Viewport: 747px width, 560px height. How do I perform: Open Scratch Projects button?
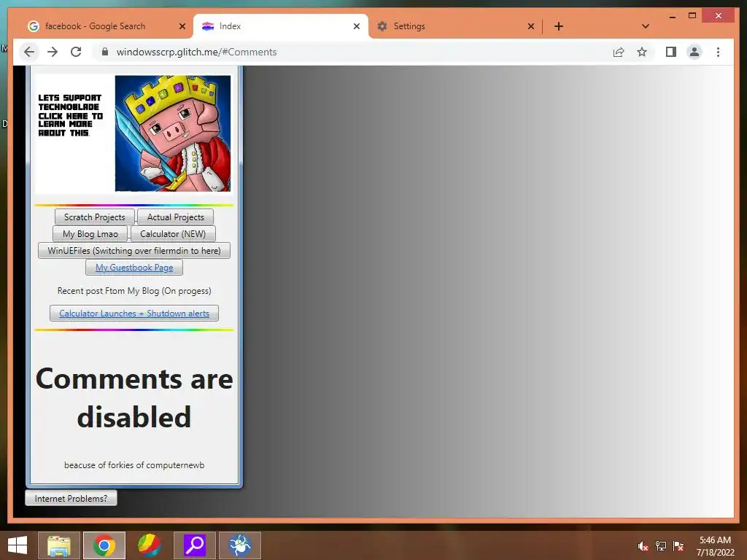point(94,217)
